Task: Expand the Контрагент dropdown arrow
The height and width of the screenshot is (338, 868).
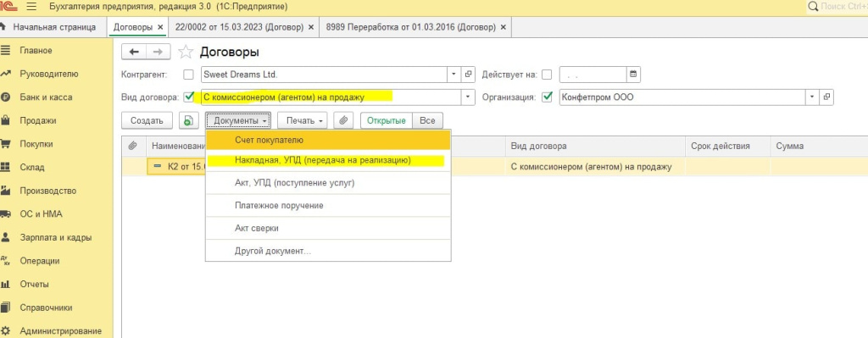Action: click(x=454, y=75)
